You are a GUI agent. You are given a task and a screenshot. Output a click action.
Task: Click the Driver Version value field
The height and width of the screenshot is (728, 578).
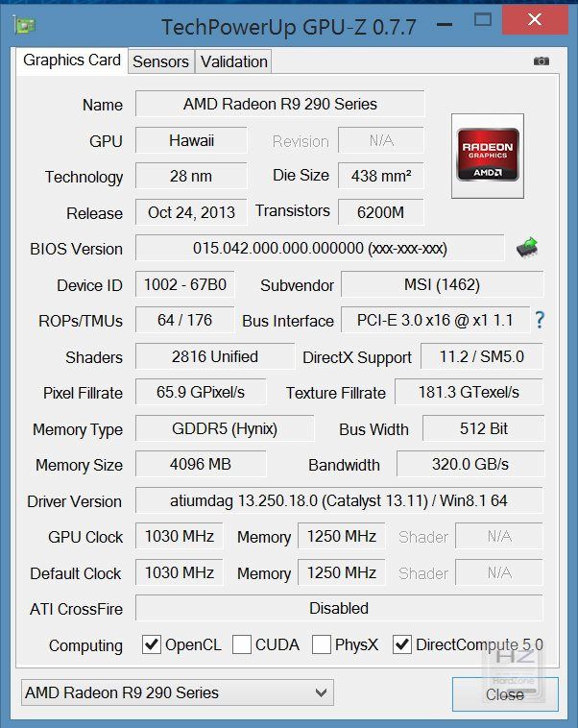(x=339, y=500)
